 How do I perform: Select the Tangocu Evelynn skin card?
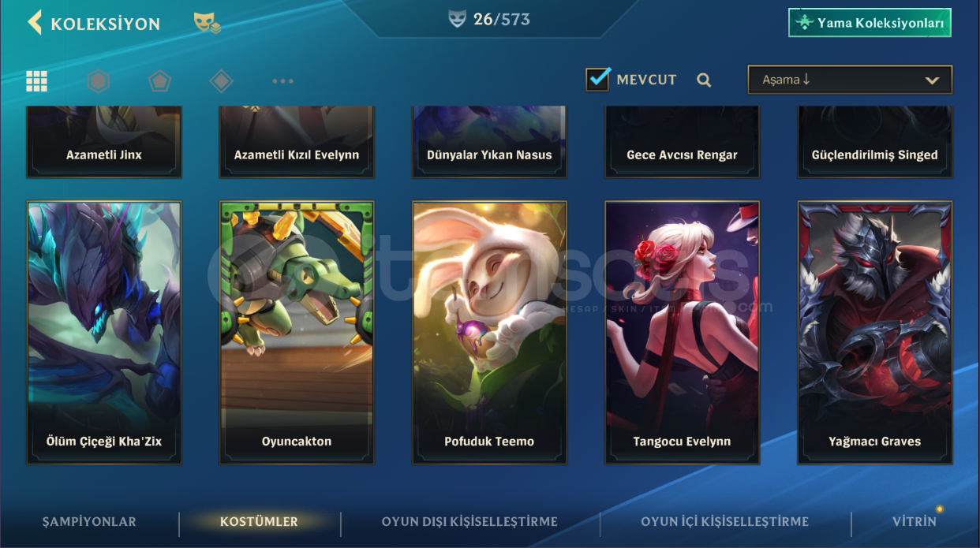pyautogui.click(x=682, y=332)
